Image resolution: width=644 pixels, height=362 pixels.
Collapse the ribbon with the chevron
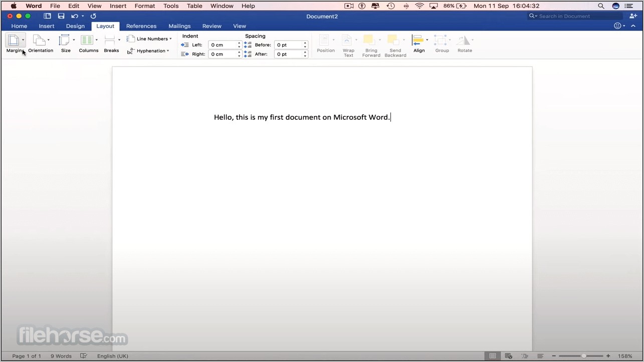(634, 26)
